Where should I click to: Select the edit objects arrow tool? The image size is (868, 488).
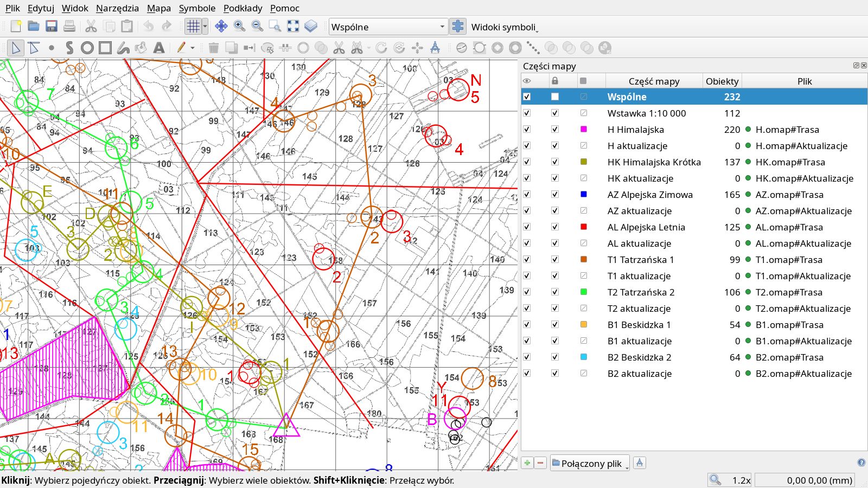[16, 48]
